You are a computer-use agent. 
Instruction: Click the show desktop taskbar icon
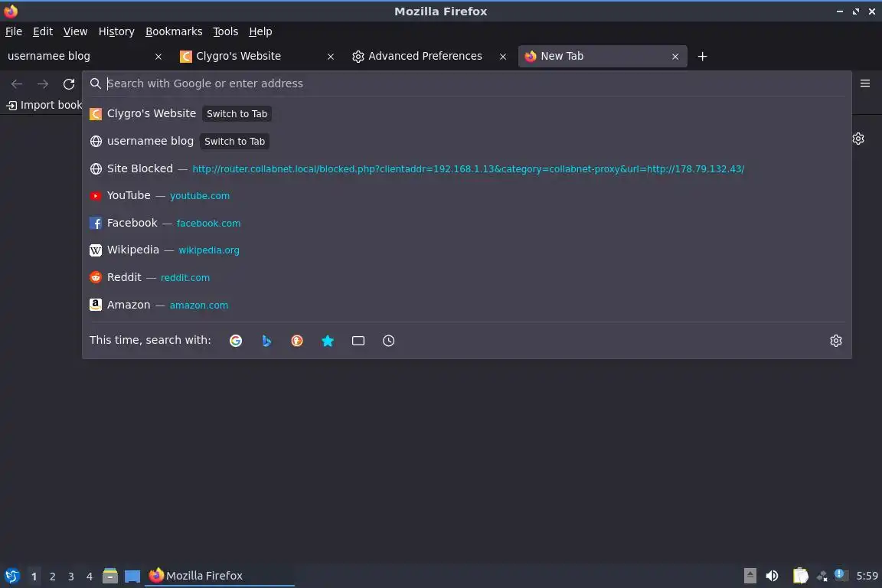pos(132,576)
